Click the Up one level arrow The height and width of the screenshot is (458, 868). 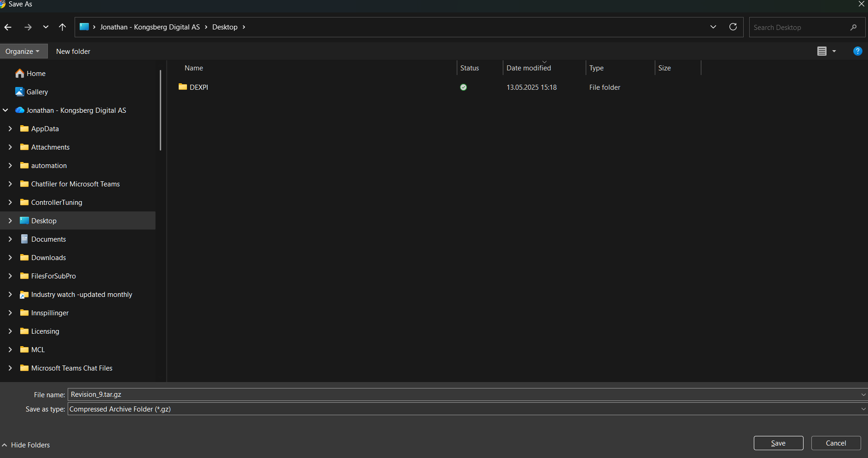pyautogui.click(x=63, y=27)
